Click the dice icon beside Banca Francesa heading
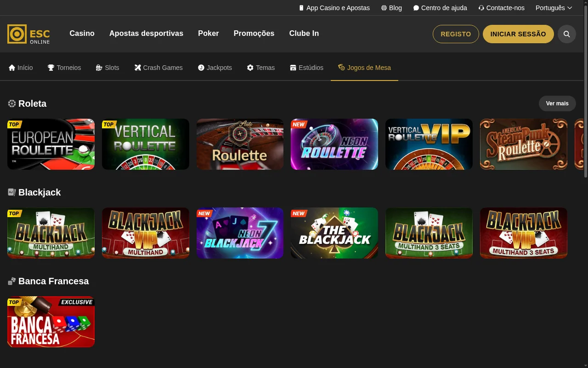This screenshot has width=588, height=368. [12, 281]
